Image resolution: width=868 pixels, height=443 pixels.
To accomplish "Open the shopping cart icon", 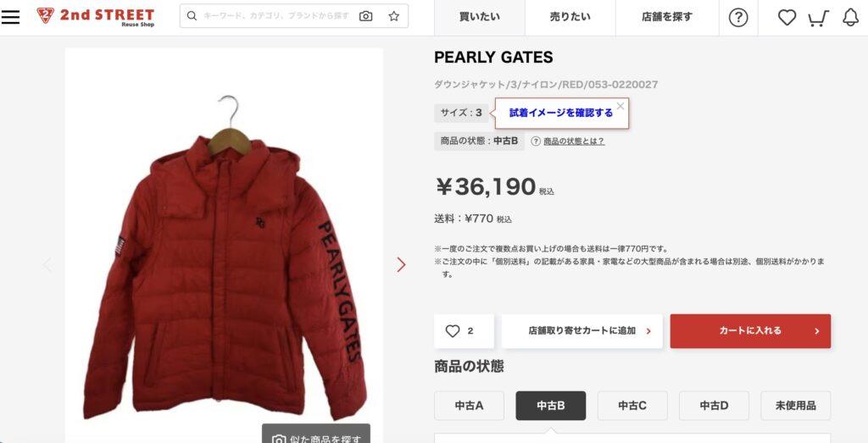I will (x=818, y=19).
